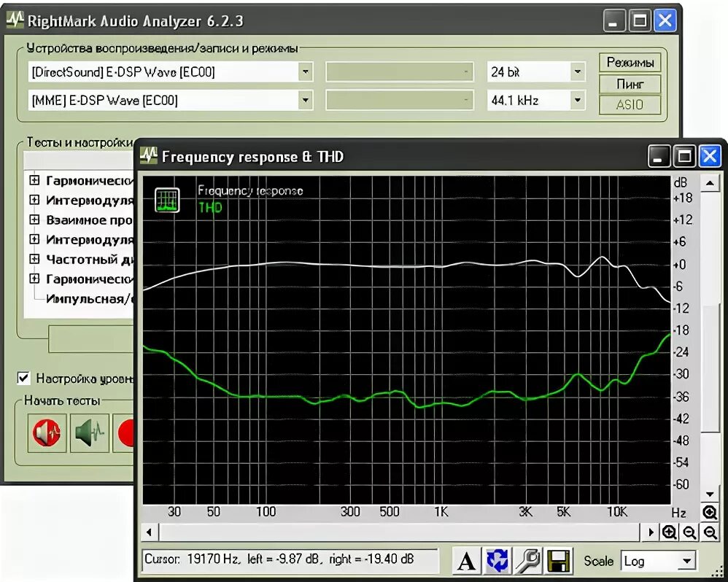Click the Frequency response & THD title bar icon

tap(149, 155)
